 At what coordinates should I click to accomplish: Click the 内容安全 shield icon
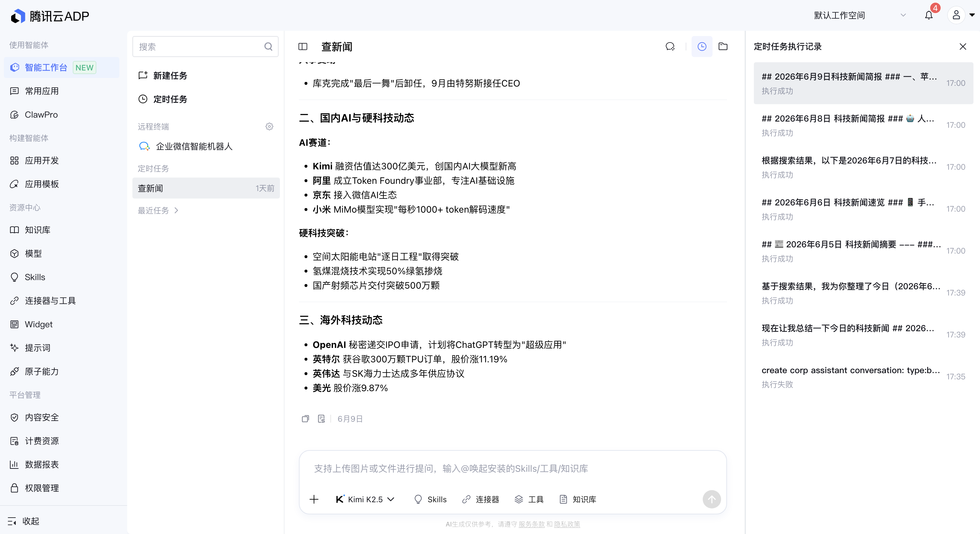click(14, 418)
